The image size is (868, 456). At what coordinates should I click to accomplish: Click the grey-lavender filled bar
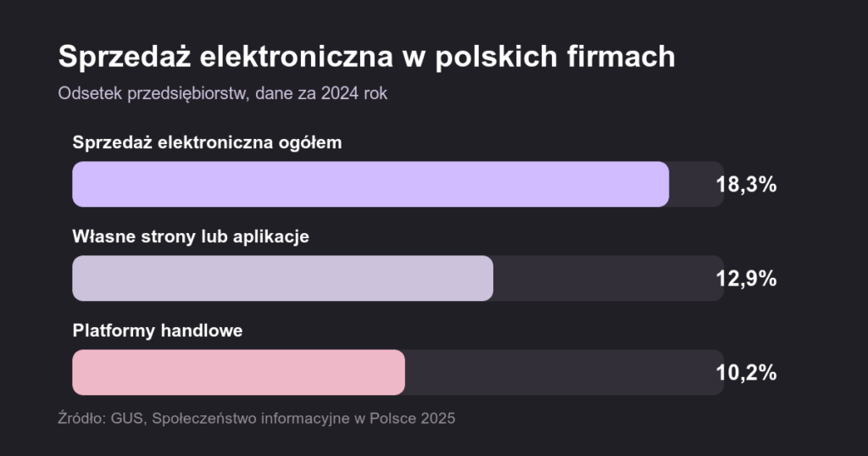tap(283, 278)
